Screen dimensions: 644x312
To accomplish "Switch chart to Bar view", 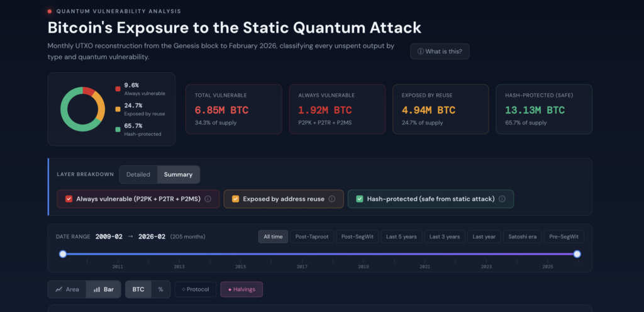I will click(104, 289).
